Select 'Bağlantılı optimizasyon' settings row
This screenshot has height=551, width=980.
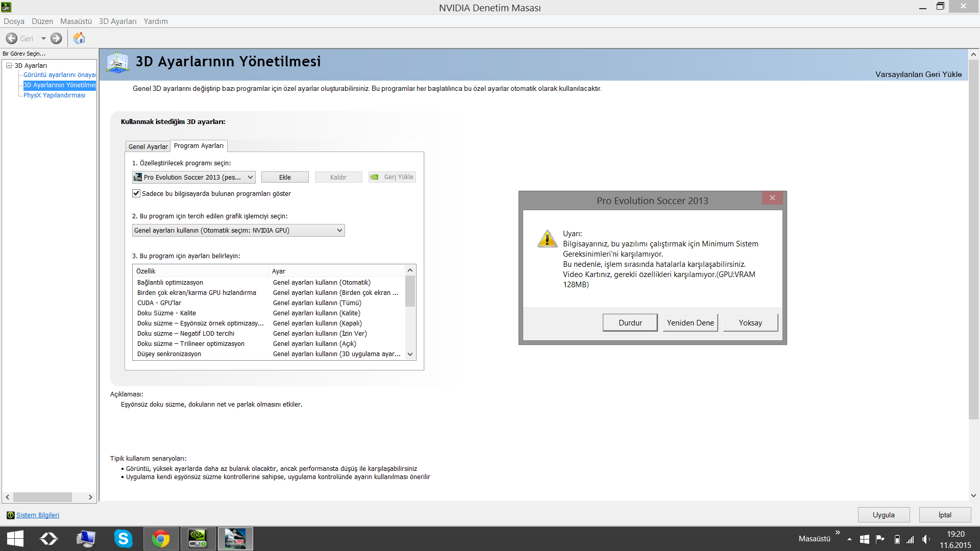tap(269, 283)
